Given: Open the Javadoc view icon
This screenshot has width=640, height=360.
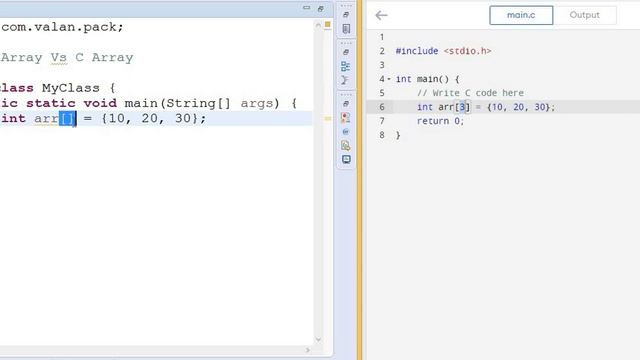Looking at the screenshot, I should pyautogui.click(x=345, y=132).
